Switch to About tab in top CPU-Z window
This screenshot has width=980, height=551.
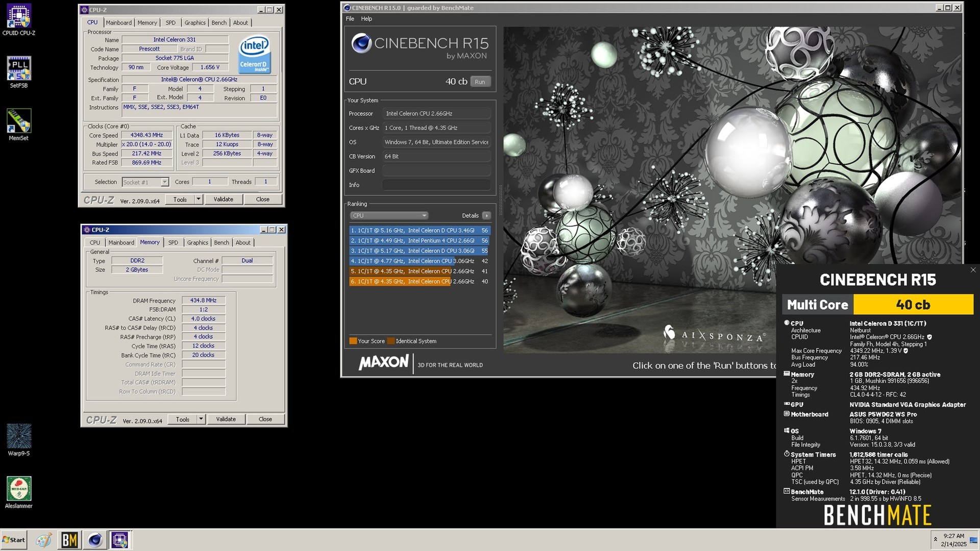[240, 23]
